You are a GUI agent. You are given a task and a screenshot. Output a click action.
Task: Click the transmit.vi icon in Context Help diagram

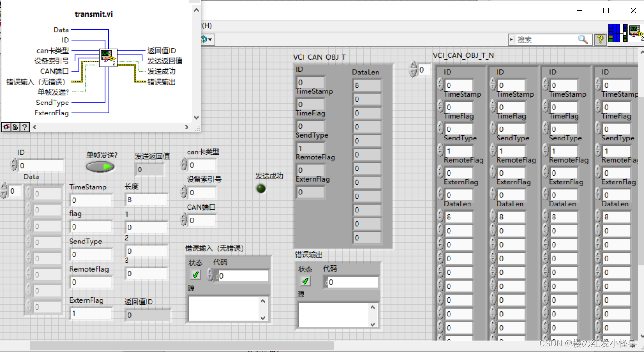(108, 57)
